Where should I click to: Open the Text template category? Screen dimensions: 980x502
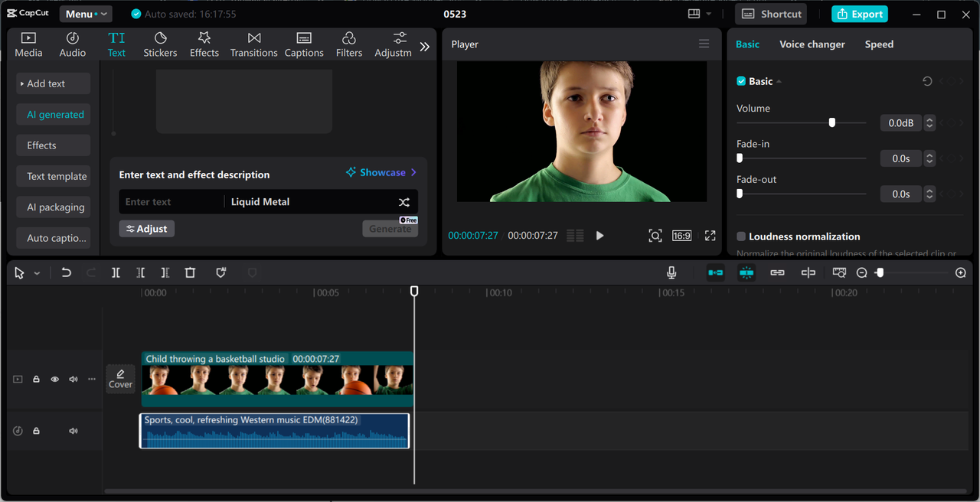[53, 176]
